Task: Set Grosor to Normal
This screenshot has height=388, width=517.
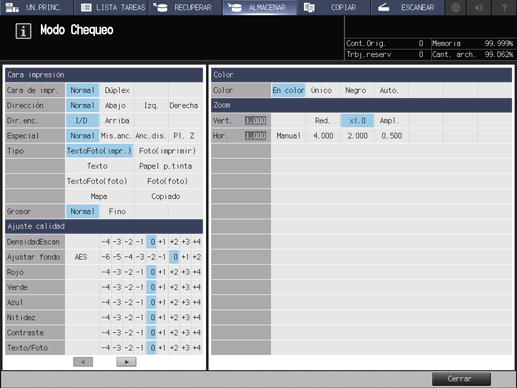Action: click(82, 211)
